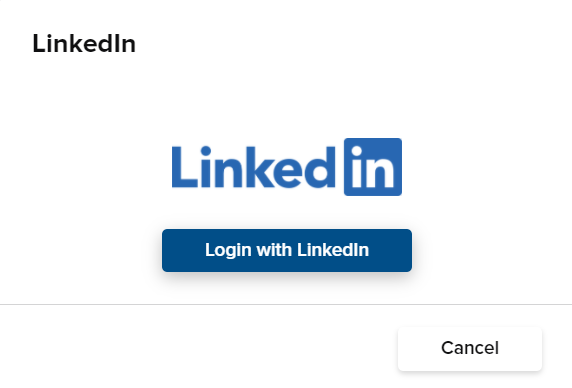Click the letter 'k' in the logo wordmark

(x=258, y=167)
